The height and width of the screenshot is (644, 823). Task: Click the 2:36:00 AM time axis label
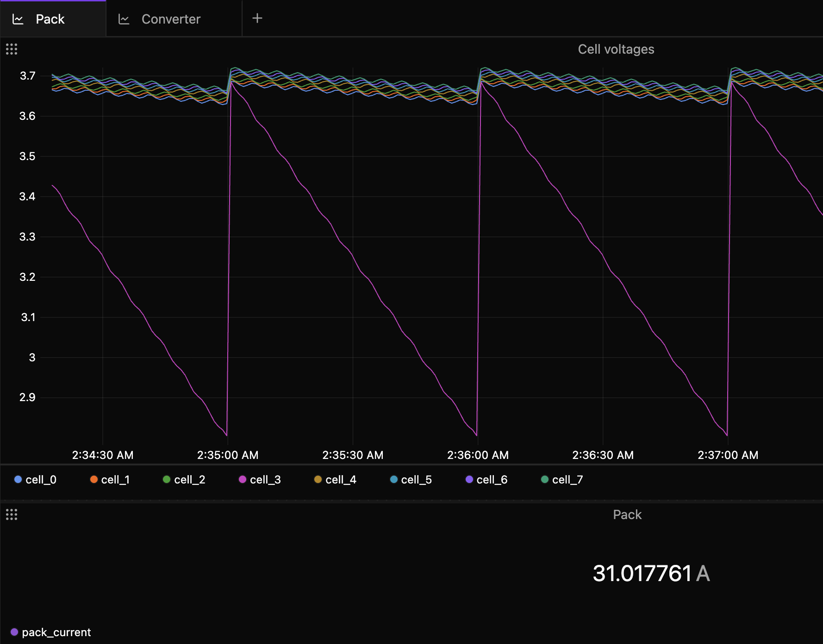(x=478, y=455)
